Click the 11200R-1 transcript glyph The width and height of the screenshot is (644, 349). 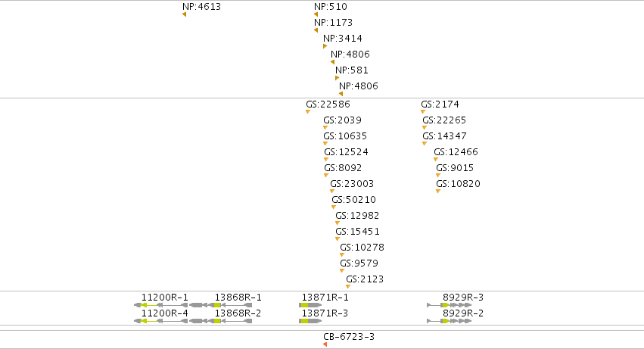click(161, 305)
